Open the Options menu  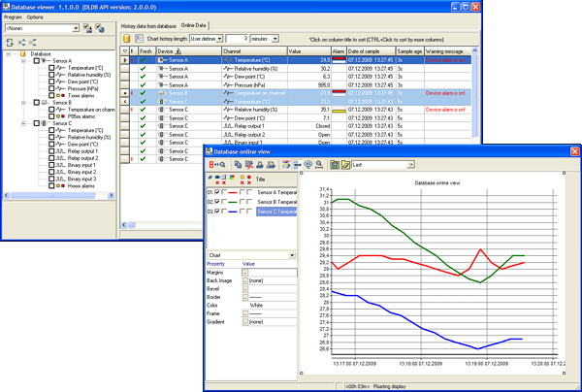coord(35,17)
